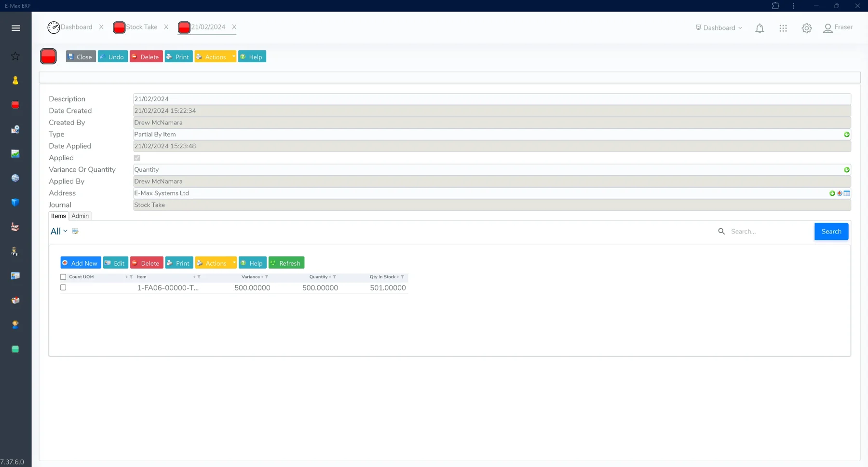Open the top Dashboard dropdown menu
Viewport: 868px width, 467px height.
coord(719,28)
